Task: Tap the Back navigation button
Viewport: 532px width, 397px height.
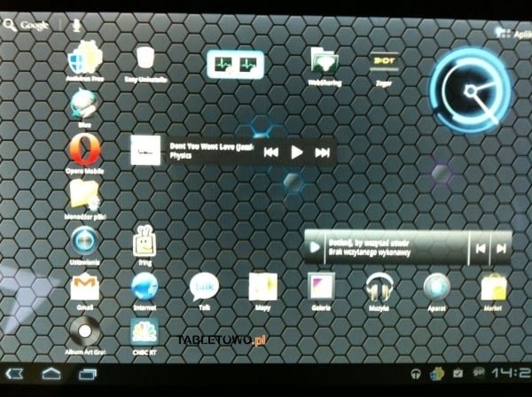Action: tap(14, 374)
